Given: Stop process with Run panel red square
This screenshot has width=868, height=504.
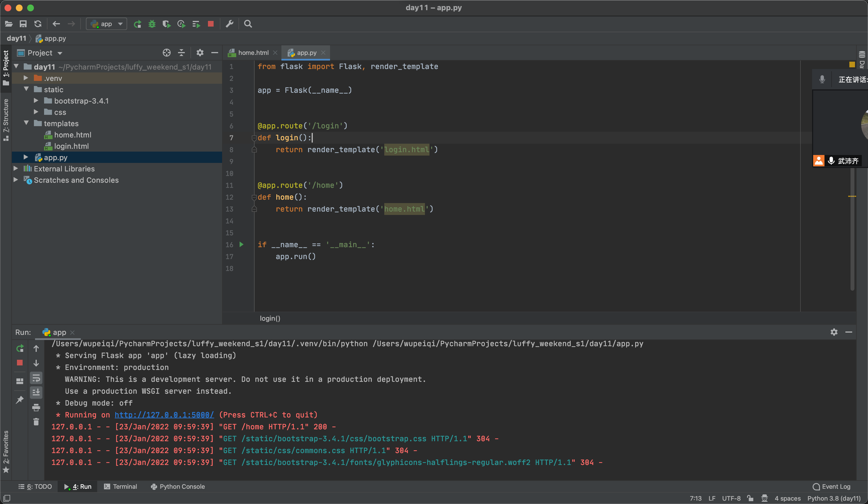Looking at the screenshot, I should tap(20, 363).
